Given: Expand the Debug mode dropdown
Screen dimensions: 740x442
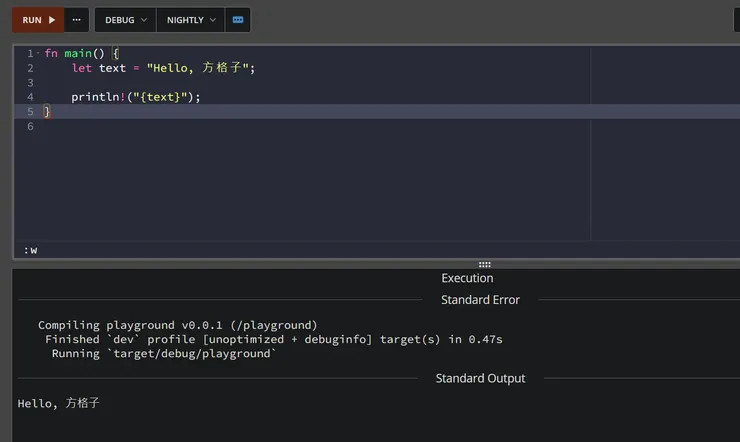Looking at the screenshot, I should [x=125, y=20].
